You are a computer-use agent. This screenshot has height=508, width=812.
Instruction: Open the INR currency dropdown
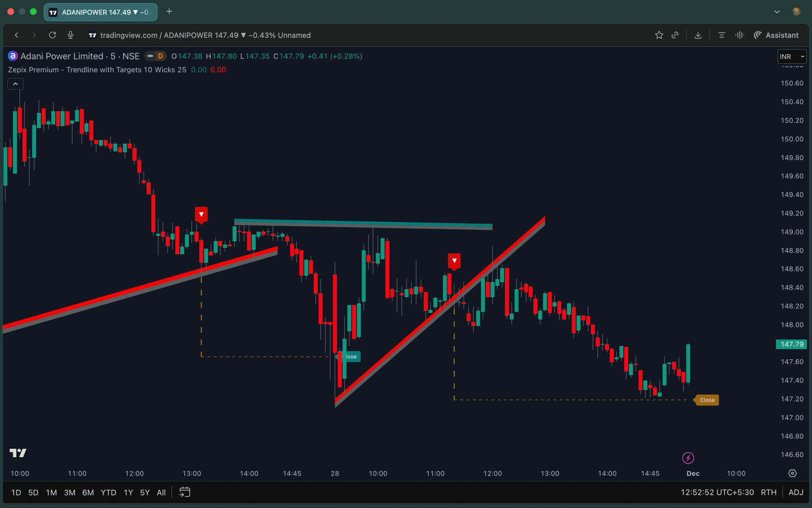point(792,56)
